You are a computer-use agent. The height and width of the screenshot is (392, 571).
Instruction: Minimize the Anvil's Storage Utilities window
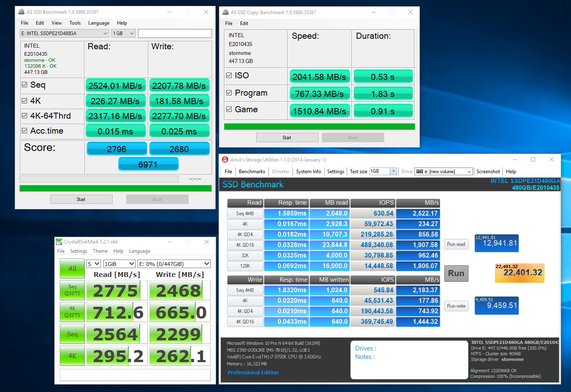click(x=515, y=159)
